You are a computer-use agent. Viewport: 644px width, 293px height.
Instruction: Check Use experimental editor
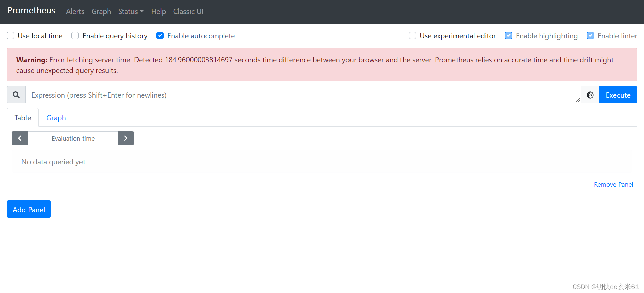412,36
